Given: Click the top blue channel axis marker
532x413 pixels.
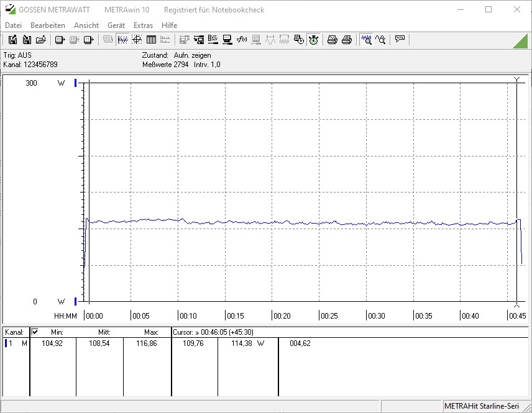Looking at the screenshot, I should point(76,83).
